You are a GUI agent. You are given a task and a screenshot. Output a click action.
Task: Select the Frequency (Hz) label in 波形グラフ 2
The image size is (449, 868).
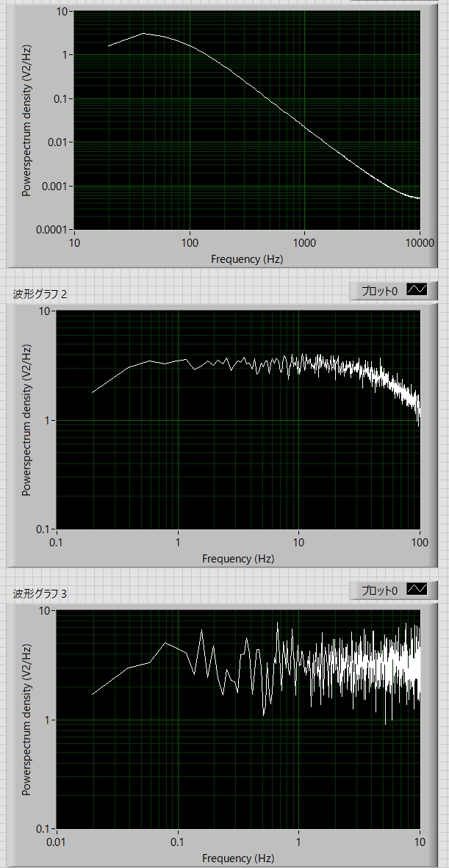[238, 559]
